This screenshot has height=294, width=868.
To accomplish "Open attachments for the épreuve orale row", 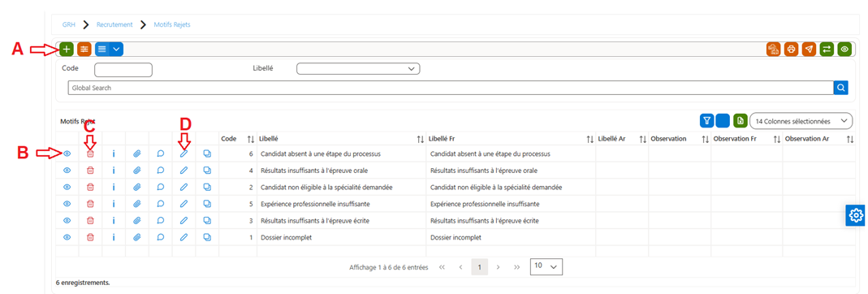I will tap(136, 171).
